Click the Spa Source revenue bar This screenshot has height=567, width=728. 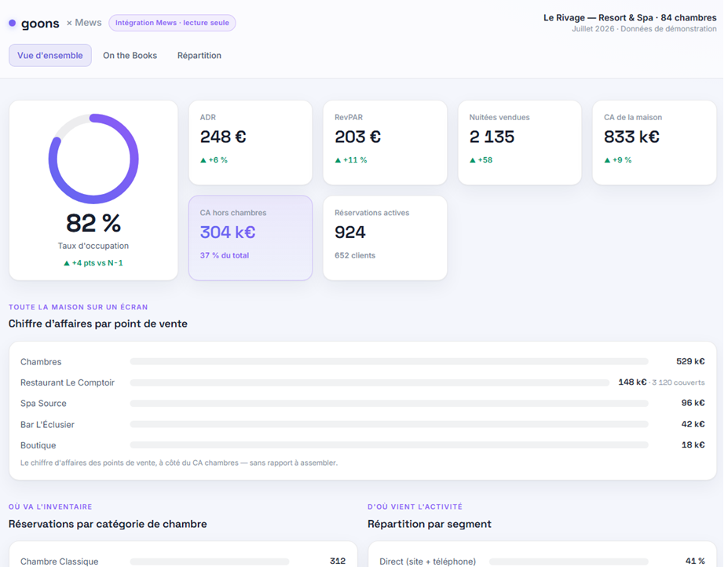tap(389, 404)
